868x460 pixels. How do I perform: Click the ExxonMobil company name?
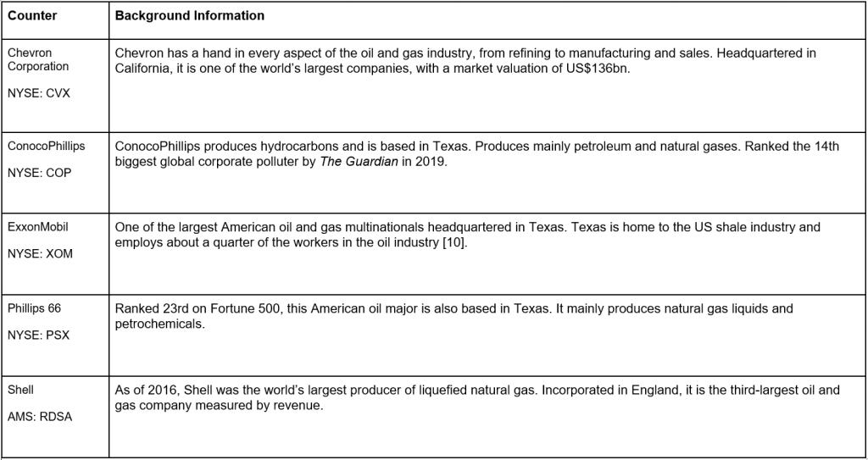tap(38, 227)
